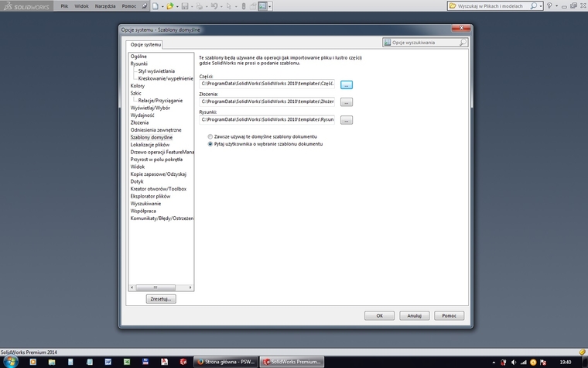Open the Plik menu
Screen dimensions: 588x368
pos(64,6)
